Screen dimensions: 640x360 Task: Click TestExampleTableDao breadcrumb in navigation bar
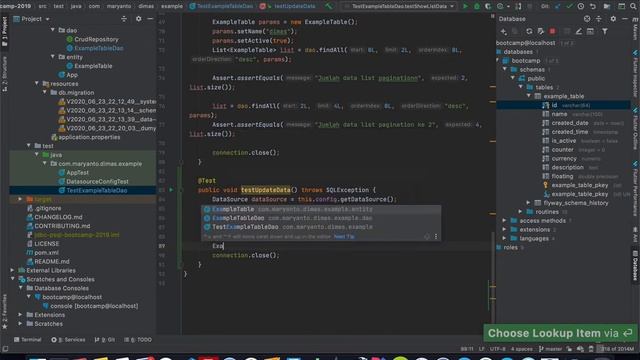click(x=222, y=6)
